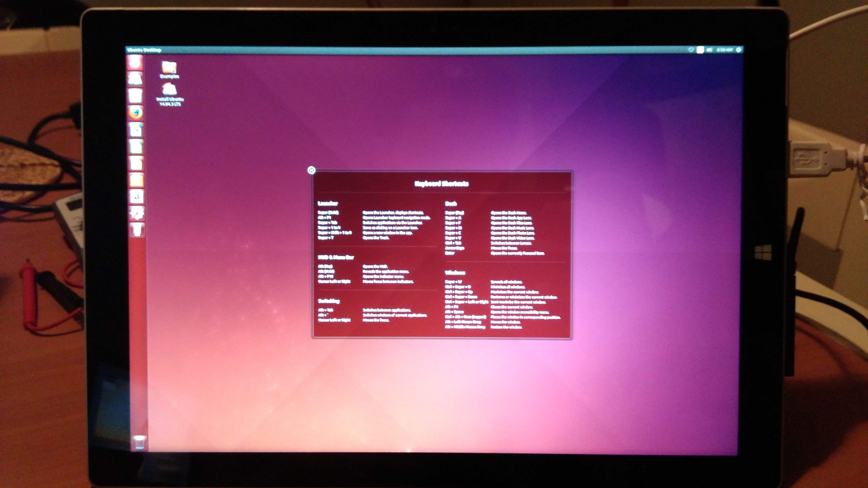Viewport: 868px width, 488px height.
Task: Open the session gear menu
Action: [x=739, y=50]
